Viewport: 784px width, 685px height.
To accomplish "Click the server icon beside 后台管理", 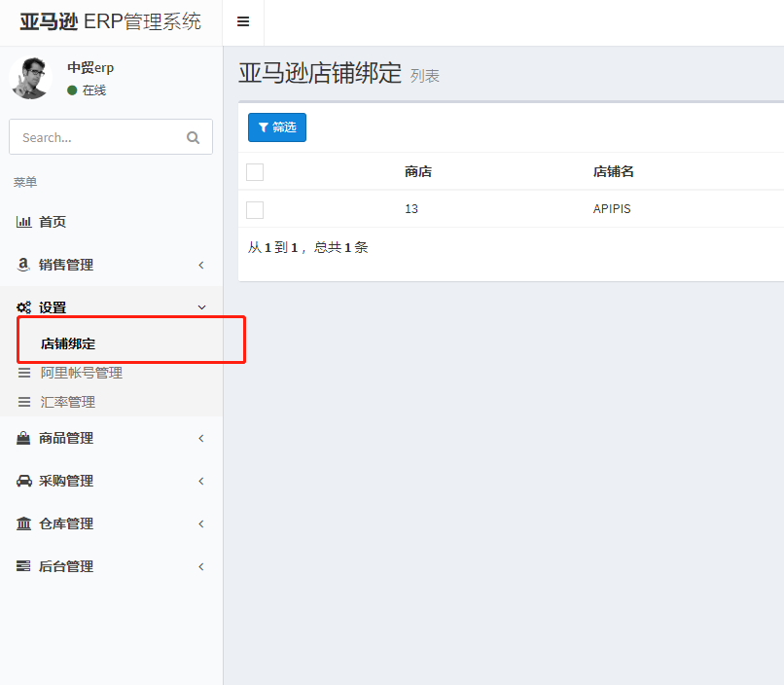I will pyautogui.click(x=23, y=566).
